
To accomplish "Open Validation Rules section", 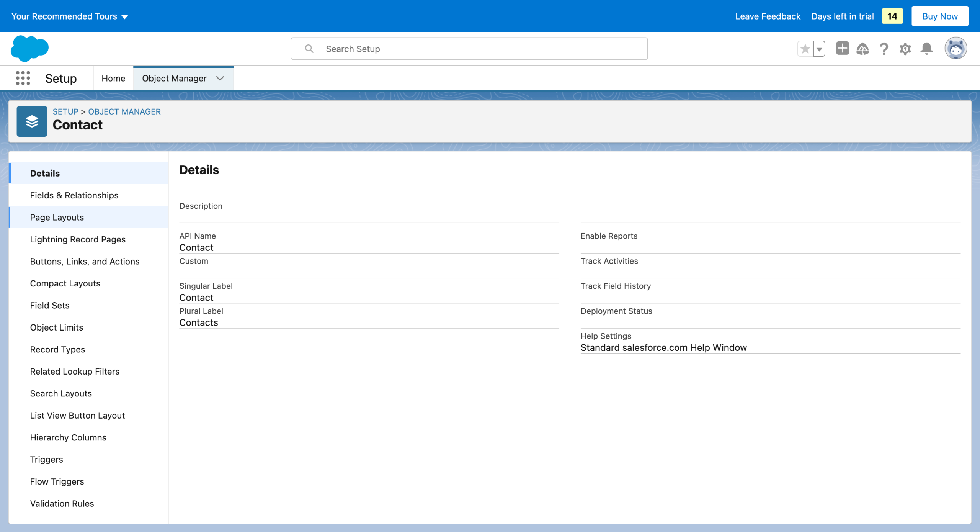I will point(88,504).
